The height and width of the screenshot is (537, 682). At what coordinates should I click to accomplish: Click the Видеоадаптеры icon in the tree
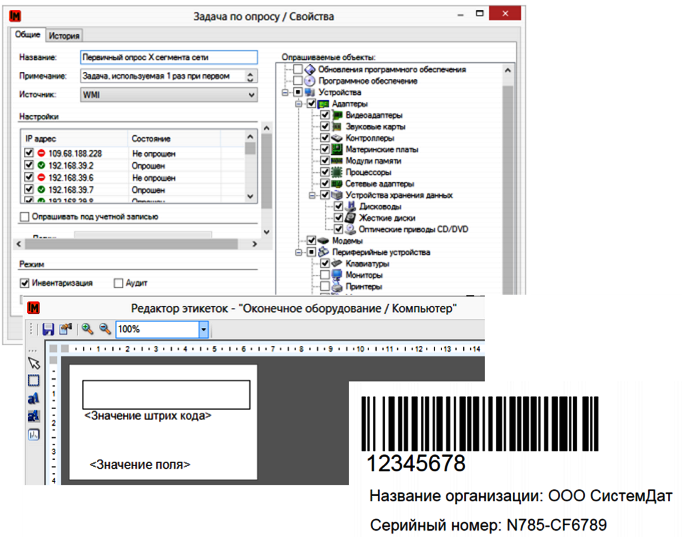(337, 115)
